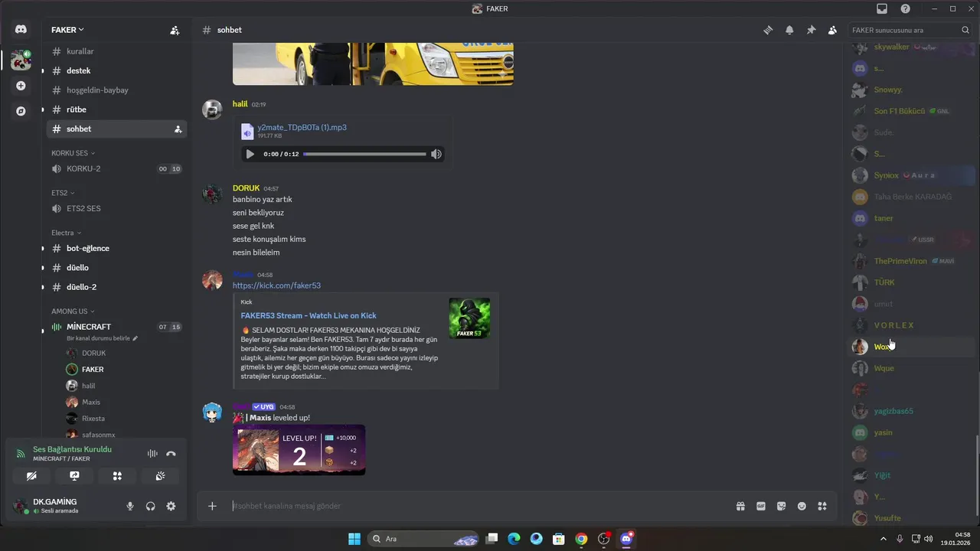Open notification settings bell icon

(x=789, y=30)
